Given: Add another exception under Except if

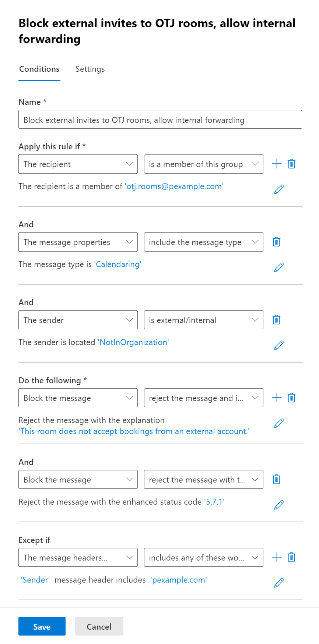Looking at the screenshot, I should (277, 558).
